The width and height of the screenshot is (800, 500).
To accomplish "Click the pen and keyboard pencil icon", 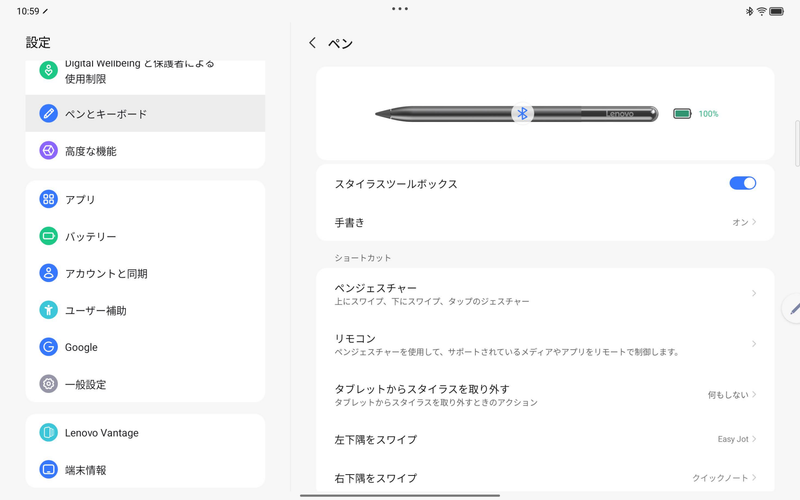I will pyautogui.click(x=48, y=113).
